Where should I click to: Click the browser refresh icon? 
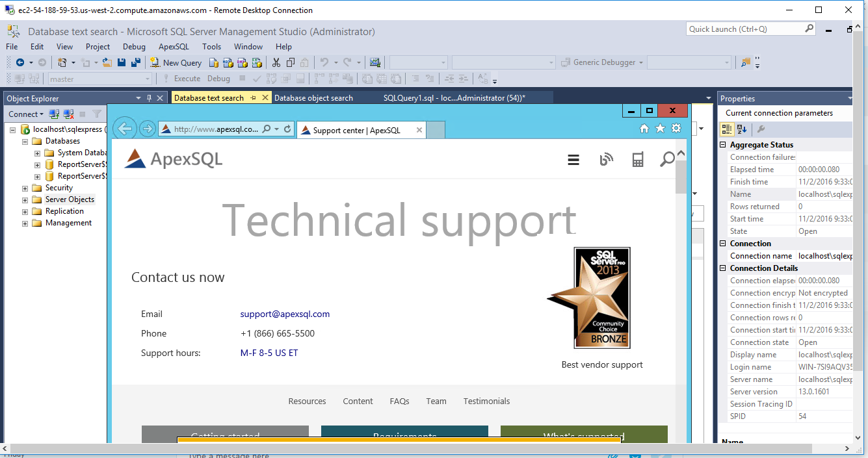point(288,129)
